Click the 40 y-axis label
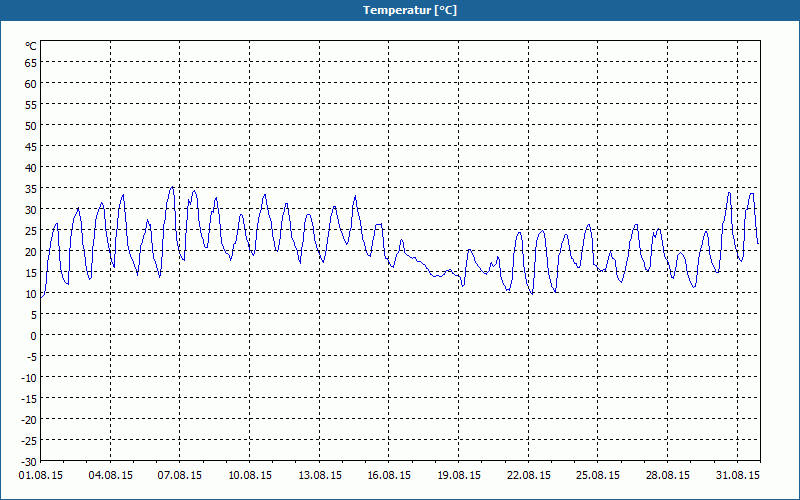Screen dimensions: 800x500 31,168
